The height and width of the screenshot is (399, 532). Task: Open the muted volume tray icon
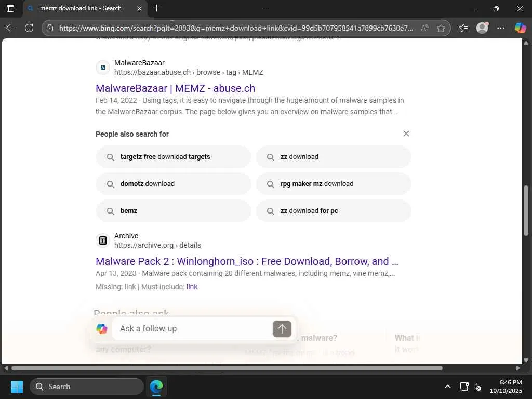(477, 387)
